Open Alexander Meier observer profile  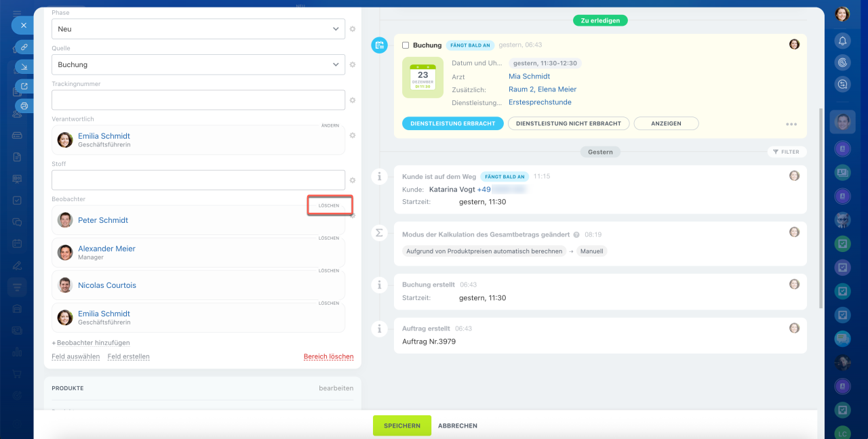click(106, 249)
